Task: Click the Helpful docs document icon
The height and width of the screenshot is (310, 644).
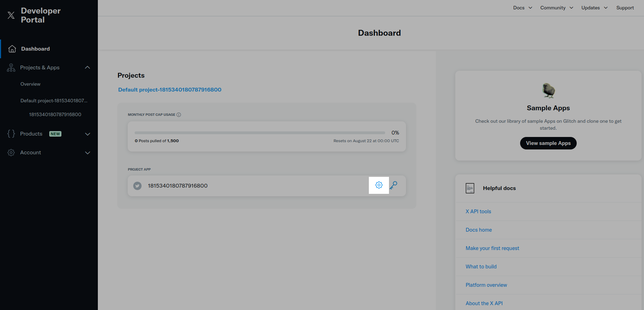Action: [x=470, y=188]
